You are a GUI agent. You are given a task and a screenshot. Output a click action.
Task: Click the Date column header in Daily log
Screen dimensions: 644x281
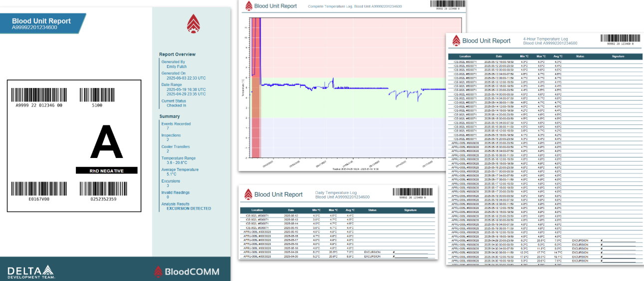[290, 210]
